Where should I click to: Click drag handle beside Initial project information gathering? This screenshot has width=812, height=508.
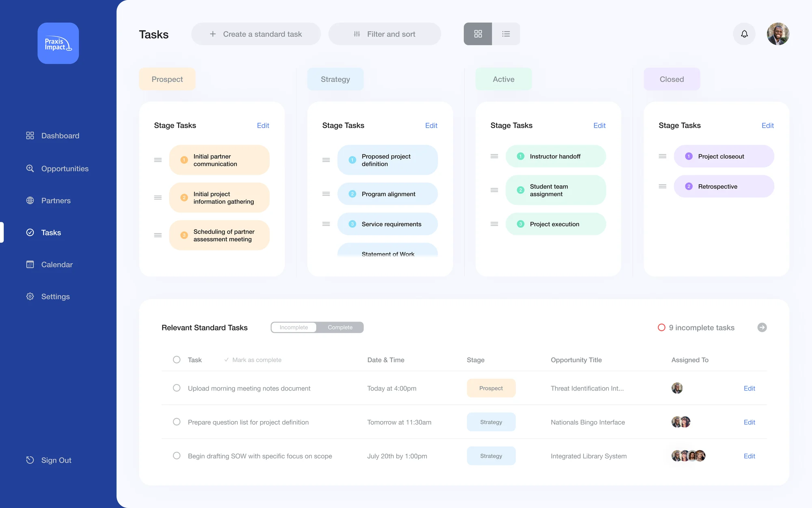coord(158,198)
